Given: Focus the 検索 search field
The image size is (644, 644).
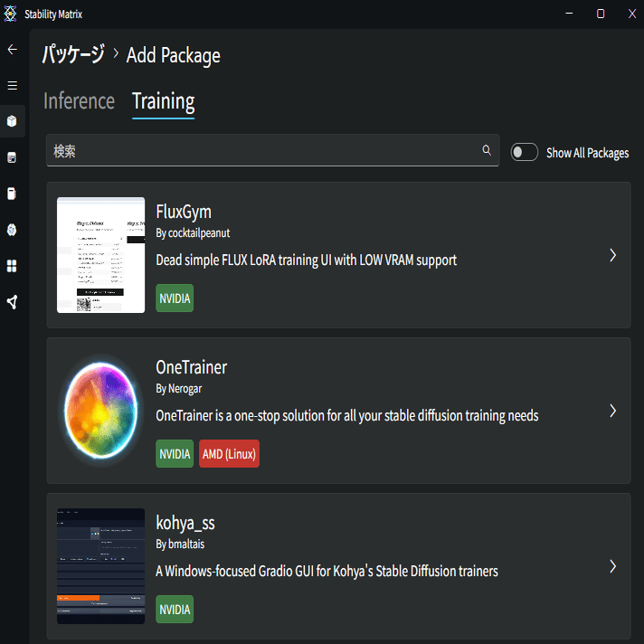Looking at the screenshot, I should 262,151.
